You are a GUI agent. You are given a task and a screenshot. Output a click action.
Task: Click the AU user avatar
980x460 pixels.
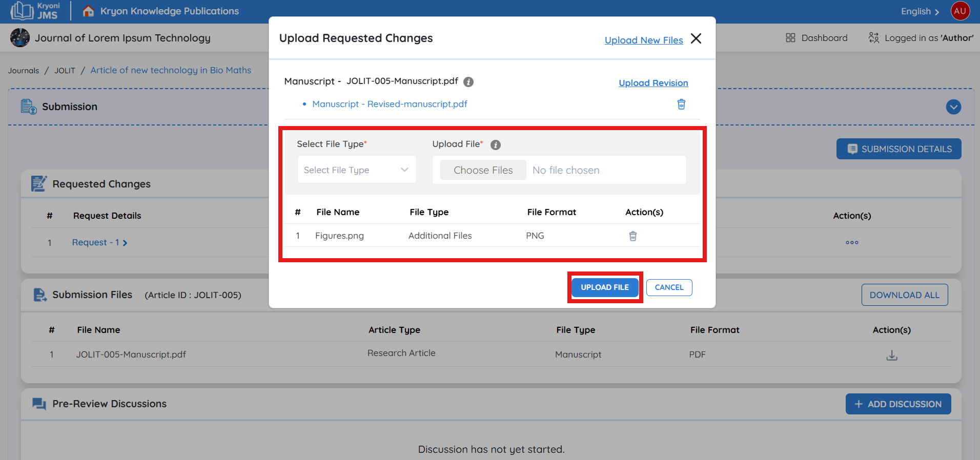(x=960, y=11)
